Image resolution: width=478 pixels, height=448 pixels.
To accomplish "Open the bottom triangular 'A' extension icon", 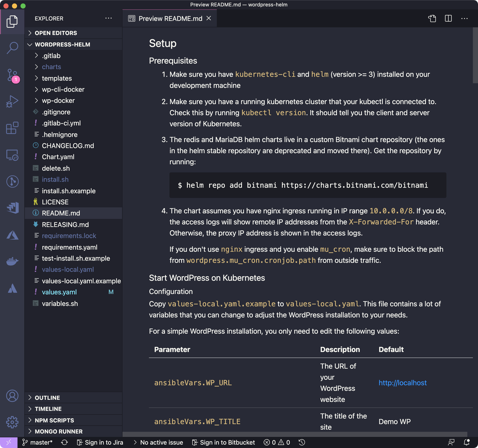I will [12, 288].
